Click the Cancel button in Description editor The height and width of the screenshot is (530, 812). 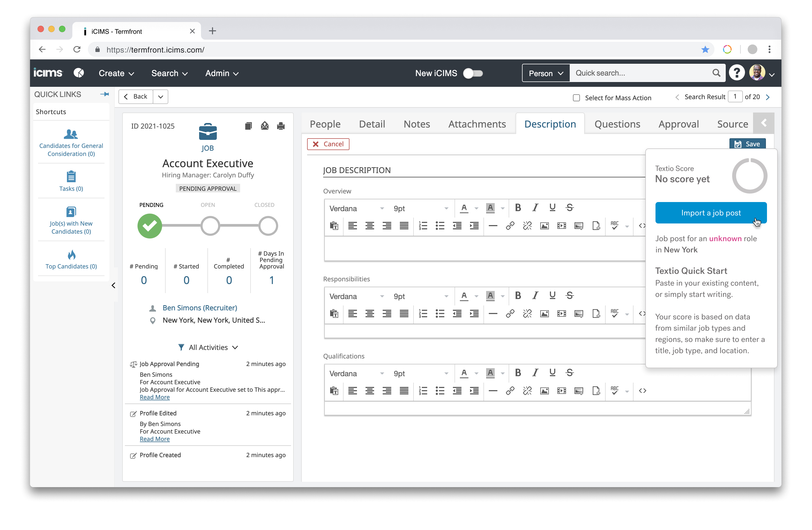pyautogui.click(x=328, y=144)
